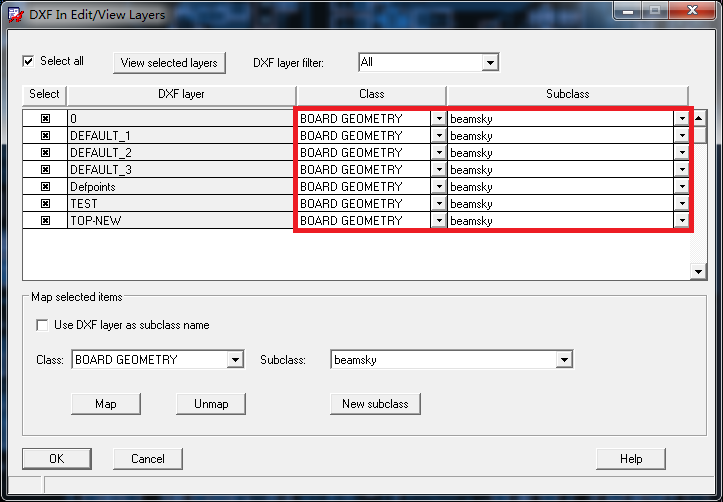Image resolution: width=723 pixels, height=502 pixels.
Task: Click the Map button
Action: pyautogui.click(x=106, y=404)
